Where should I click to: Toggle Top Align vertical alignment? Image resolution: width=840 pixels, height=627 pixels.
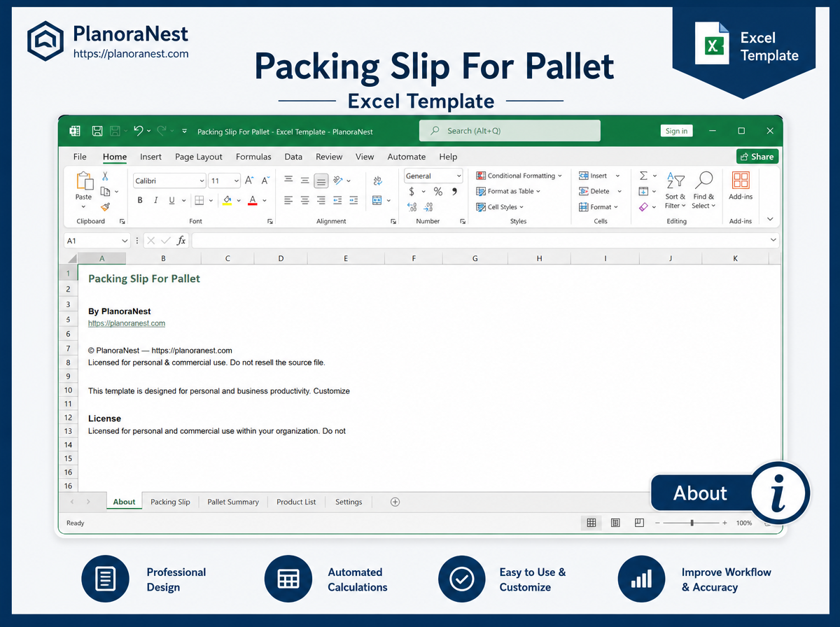point(288,181)
